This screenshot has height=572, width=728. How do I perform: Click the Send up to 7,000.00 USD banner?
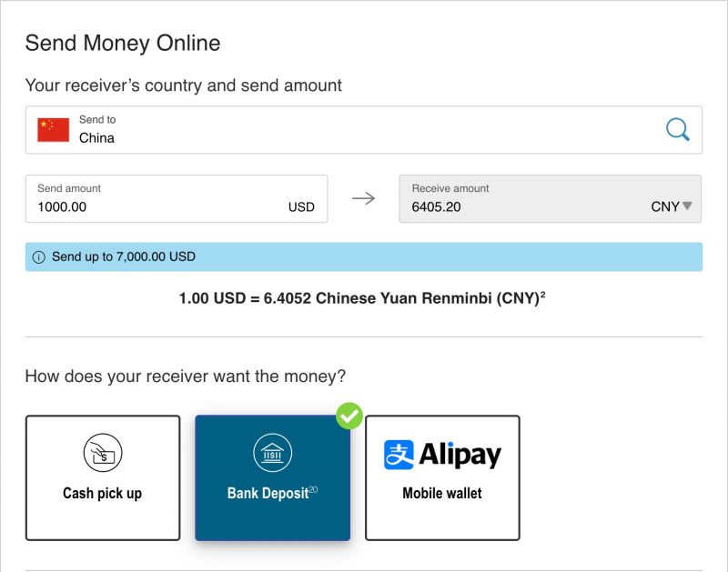(x=364, y=256)
